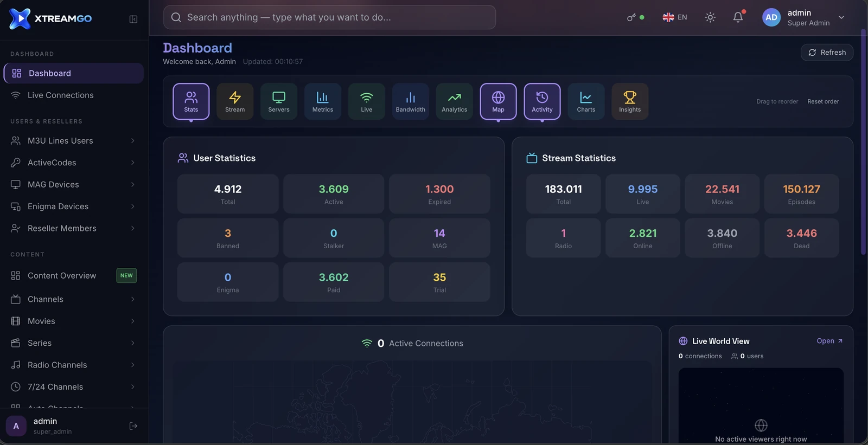This screenshot has height=445, width=868.
Task: Select the Insights trophy icon tile
Action: point(630,101)
